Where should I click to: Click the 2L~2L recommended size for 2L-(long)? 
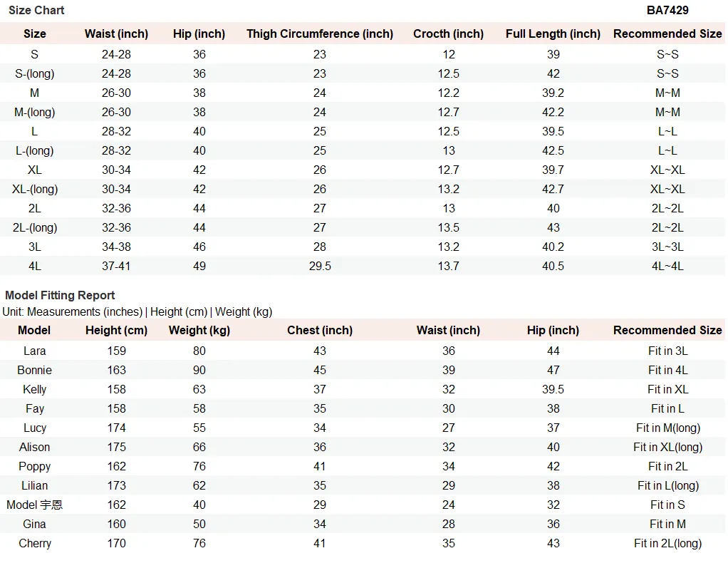click(667, 227)
